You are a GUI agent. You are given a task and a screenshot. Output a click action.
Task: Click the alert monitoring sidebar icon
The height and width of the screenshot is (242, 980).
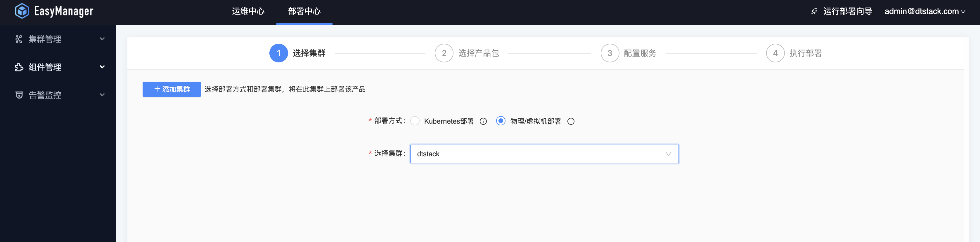19,95
